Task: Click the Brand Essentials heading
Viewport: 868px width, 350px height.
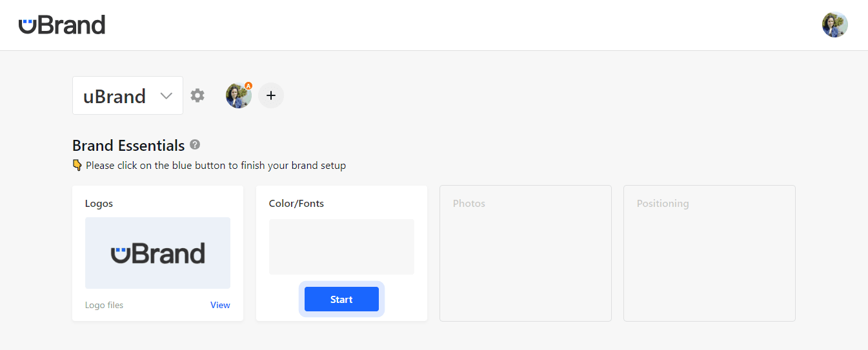Action: [128, 145]
